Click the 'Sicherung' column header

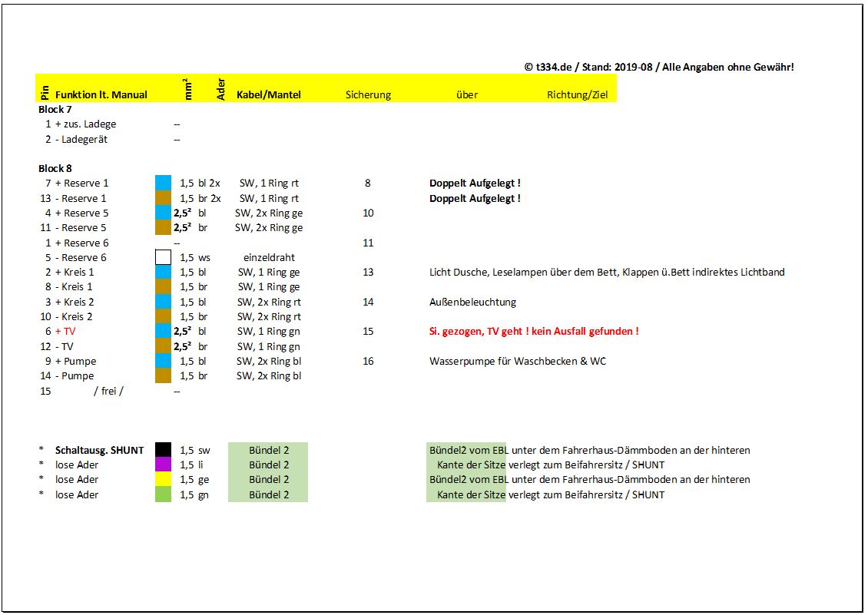368,94
